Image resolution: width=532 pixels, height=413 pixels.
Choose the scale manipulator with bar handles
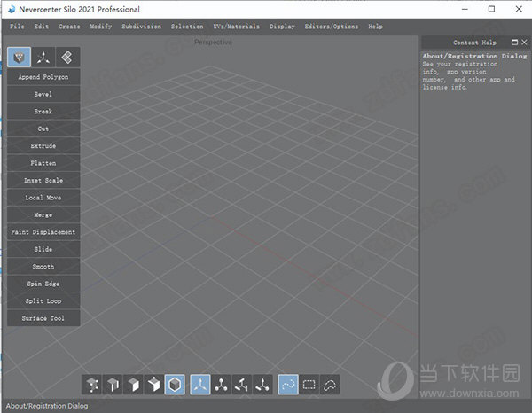coord(241,385)
